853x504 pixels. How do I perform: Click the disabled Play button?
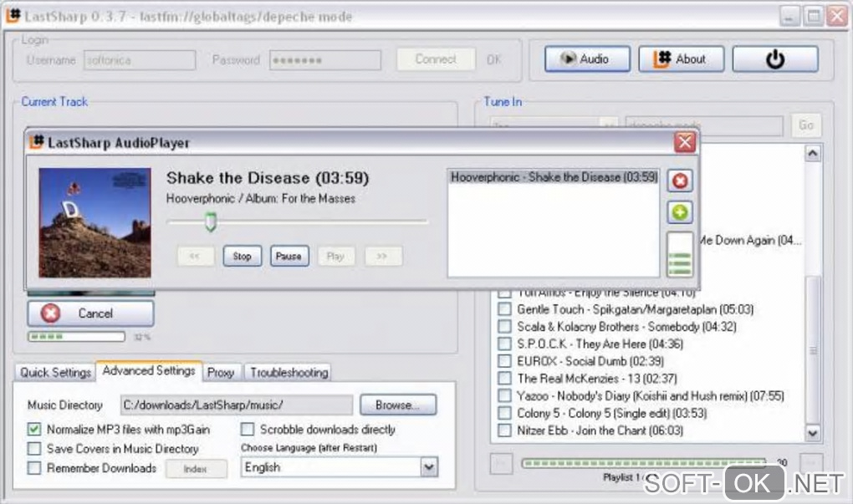click(x=335, y=256)
